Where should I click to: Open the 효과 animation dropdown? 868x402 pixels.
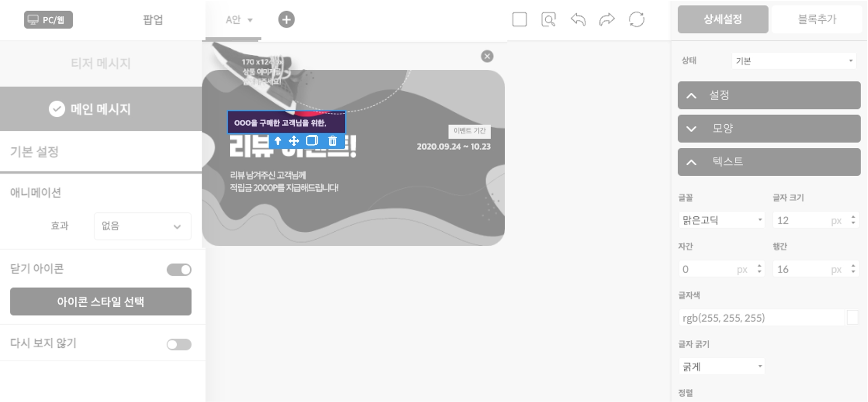(x=142, y=226)
